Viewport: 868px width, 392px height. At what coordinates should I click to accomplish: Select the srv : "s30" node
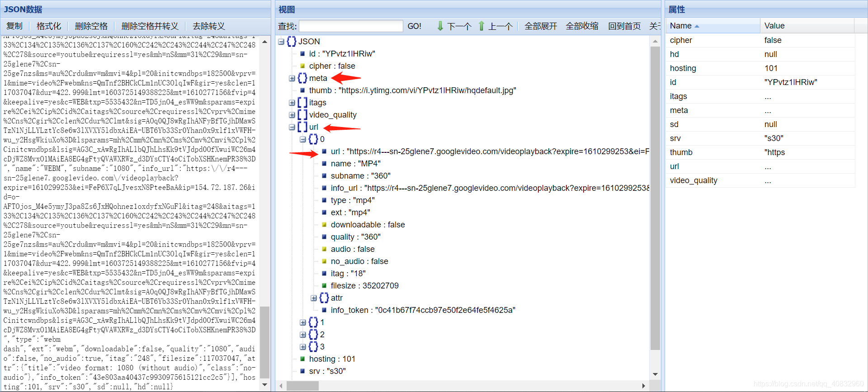(327, 371)
